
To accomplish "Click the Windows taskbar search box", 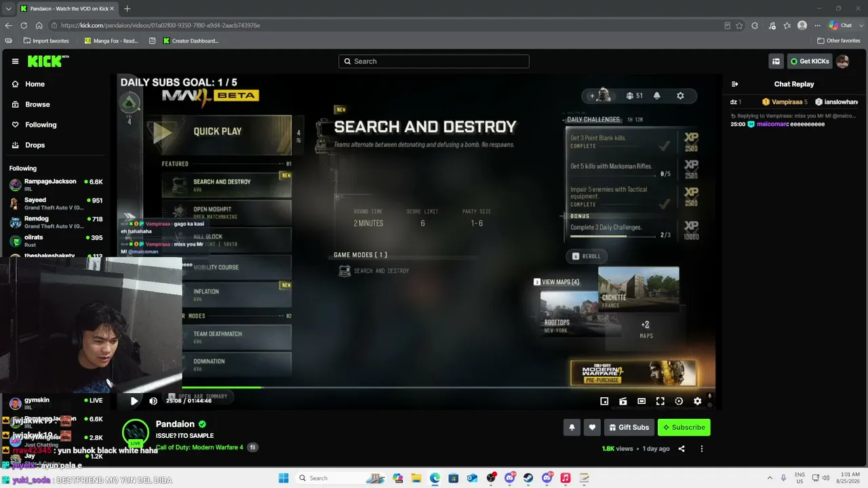I will tap(341, 478).
